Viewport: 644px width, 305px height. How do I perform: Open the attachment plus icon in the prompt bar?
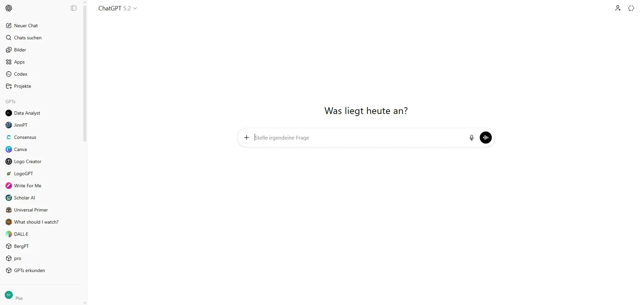(x=246, y=138)
